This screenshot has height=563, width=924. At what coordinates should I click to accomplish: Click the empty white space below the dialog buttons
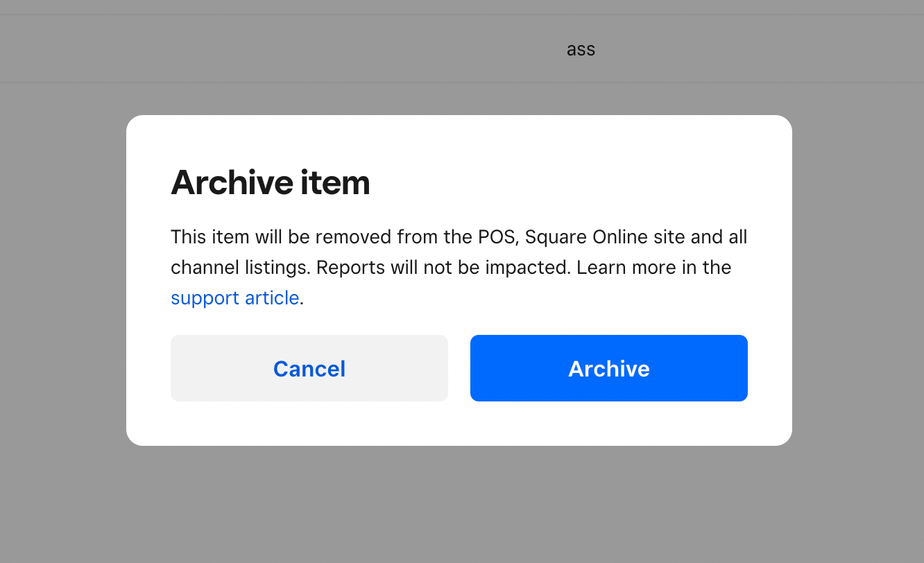(458, 424)
